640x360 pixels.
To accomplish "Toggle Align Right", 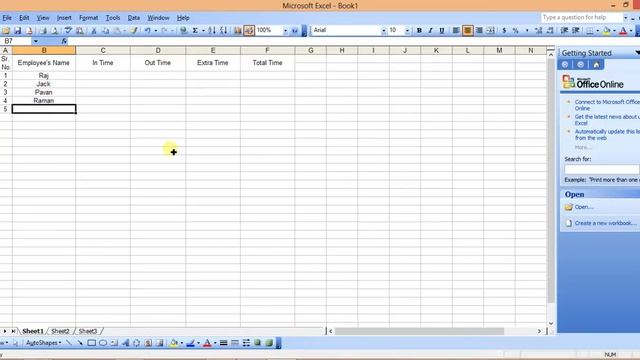I will 479,31.
